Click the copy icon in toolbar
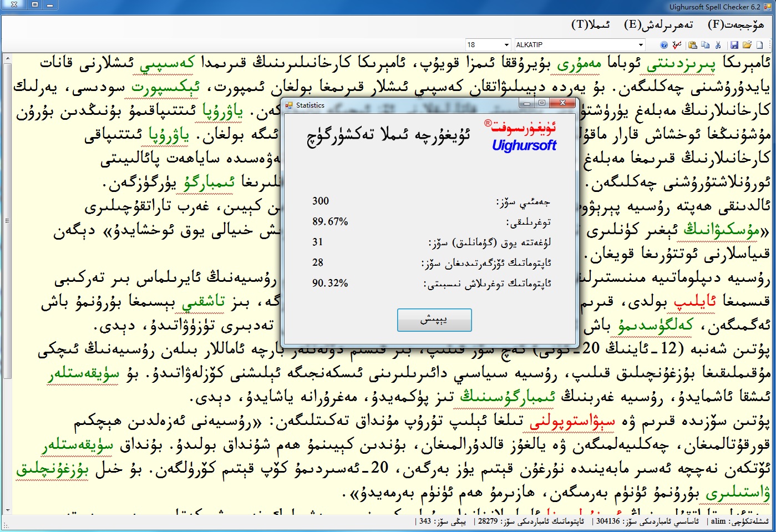Screen dimensions: 776x532 coord(705,45)
